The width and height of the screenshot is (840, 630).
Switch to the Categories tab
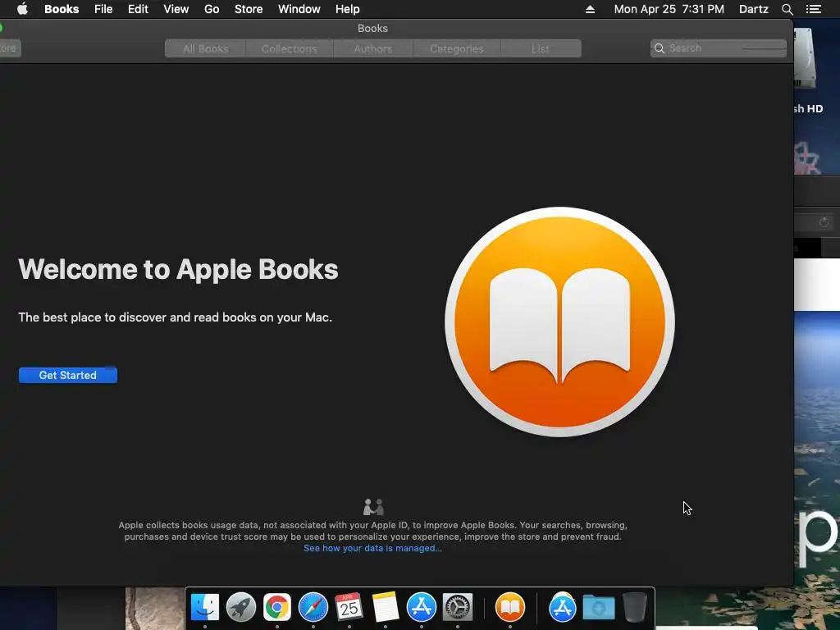[x=456, y=48]
